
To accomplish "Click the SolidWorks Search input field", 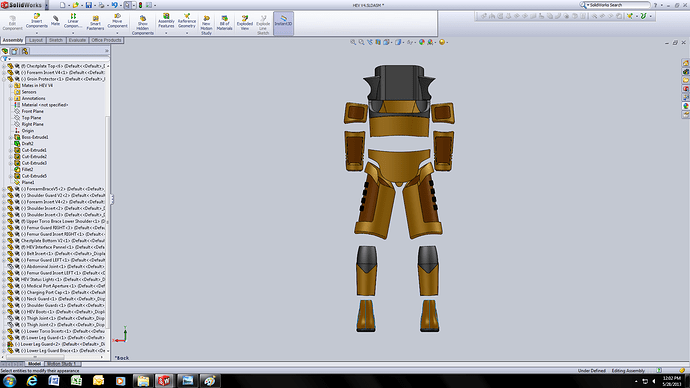I will 617,5.
